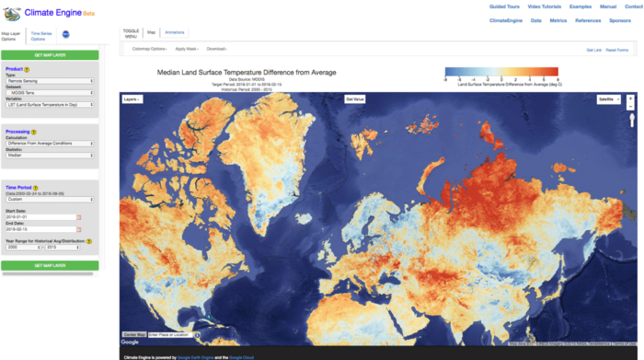Viewport: 644px width, 360px height.
Task: Select the Street View pegman icon
Action: pyautogui.click(x=632, y=120)
